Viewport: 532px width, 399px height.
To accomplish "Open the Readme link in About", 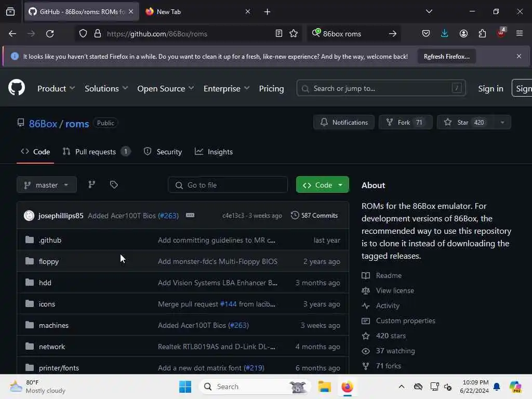I will 389,275.
